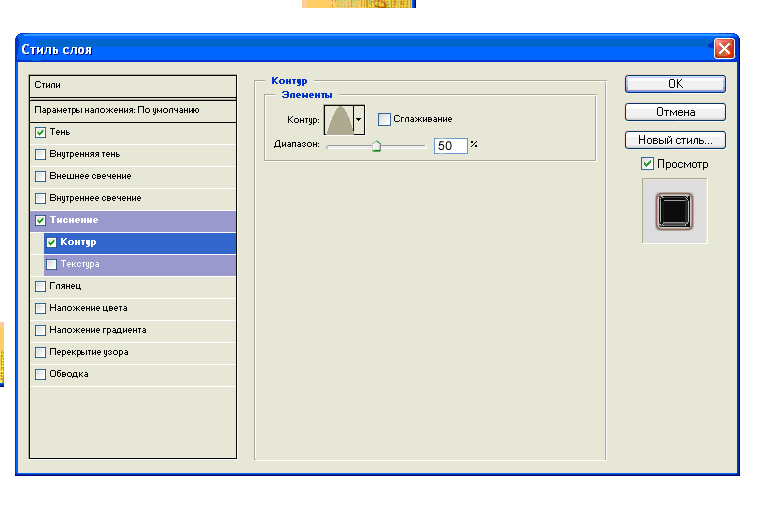Image resolution: width=766 pixels, height=506 pixels.
Task: Select the Внутренняя тень row label
Action: [x=85, y=154]
